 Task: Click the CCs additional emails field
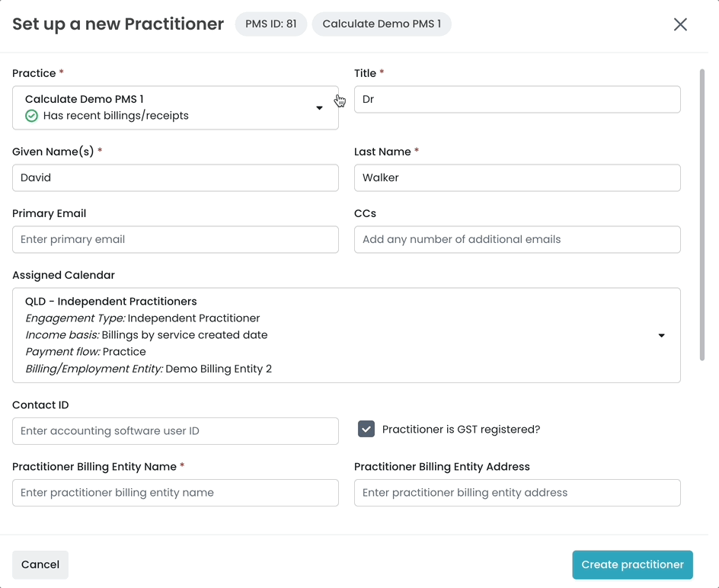click(517, 239)
